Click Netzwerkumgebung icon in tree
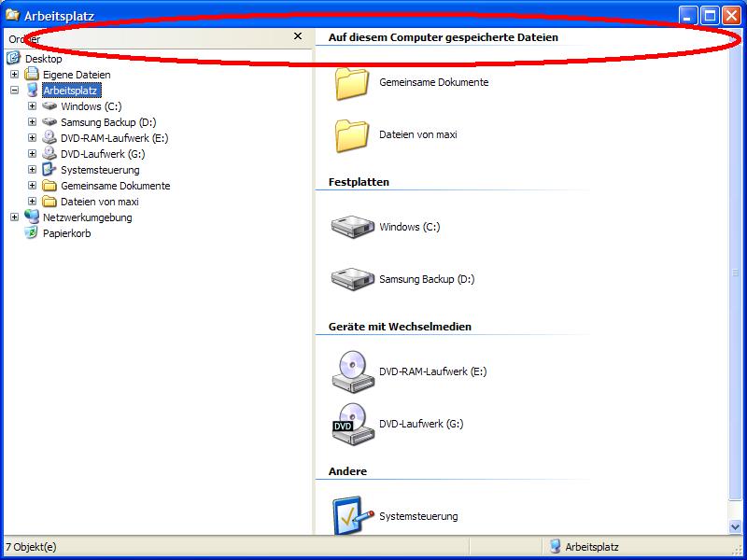Viewport: 747px width, 560px height. click(32, 217)
